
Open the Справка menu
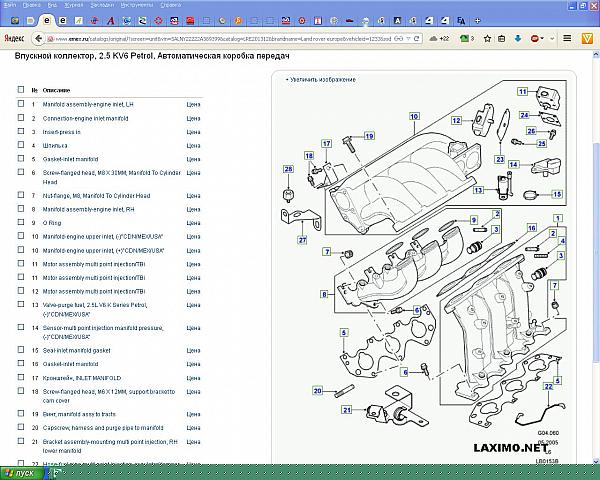coord(170,5)
